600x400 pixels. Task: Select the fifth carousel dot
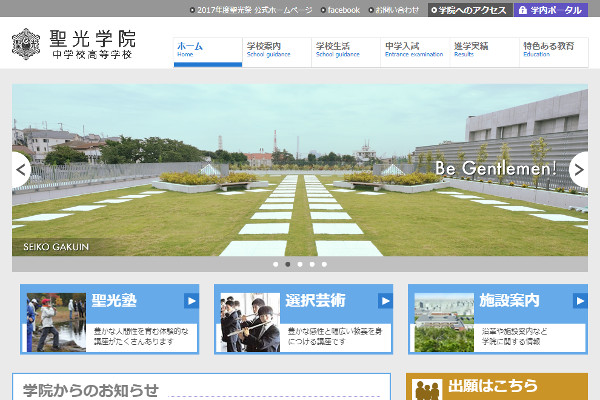point(324,264)
